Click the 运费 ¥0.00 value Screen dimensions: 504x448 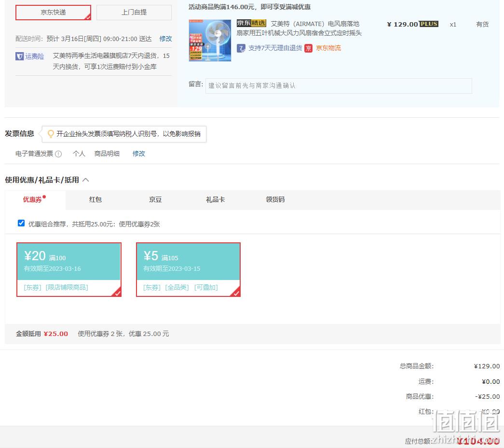(x=491, y=382)
